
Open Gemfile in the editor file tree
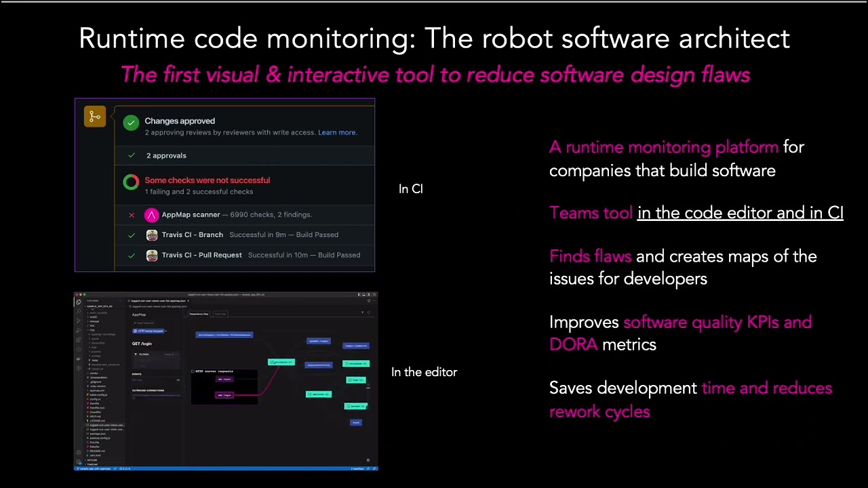point(94,404)
